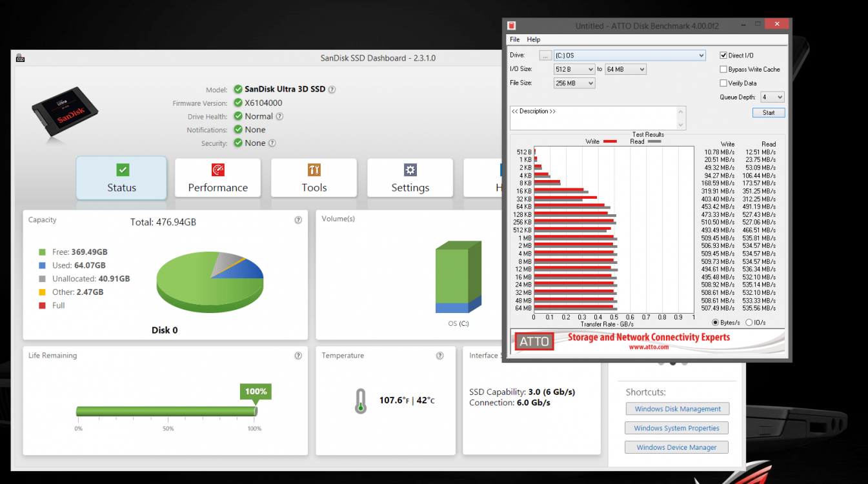This screenshot has width=868, height=484.
Task: Select Bytes/s radio button
Action: (716, 322)
